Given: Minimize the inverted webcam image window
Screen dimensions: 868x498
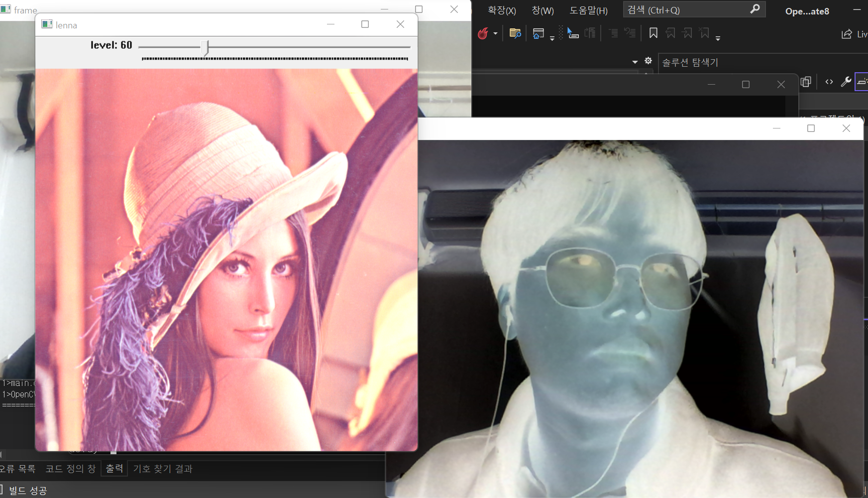Looking at the screenshot, I should click(776, 128).
